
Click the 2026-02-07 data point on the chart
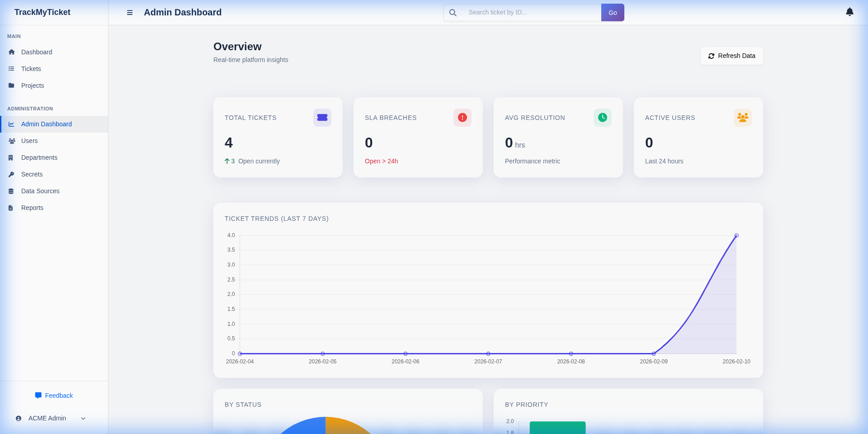pos(488,353)
